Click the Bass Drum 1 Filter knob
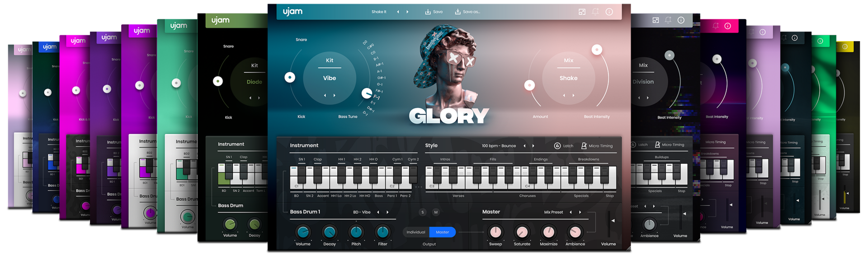This screenshot has width=868, height=256. tap(382, 232)
